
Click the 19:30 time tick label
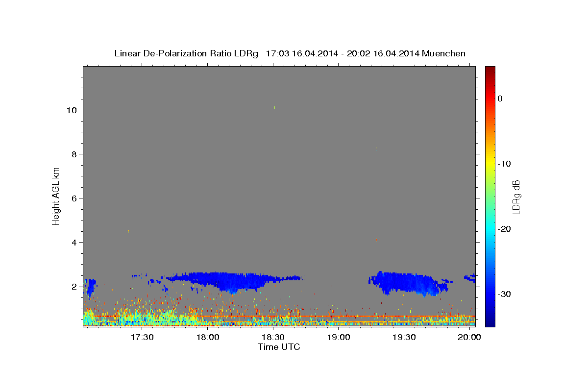point(404,338)
